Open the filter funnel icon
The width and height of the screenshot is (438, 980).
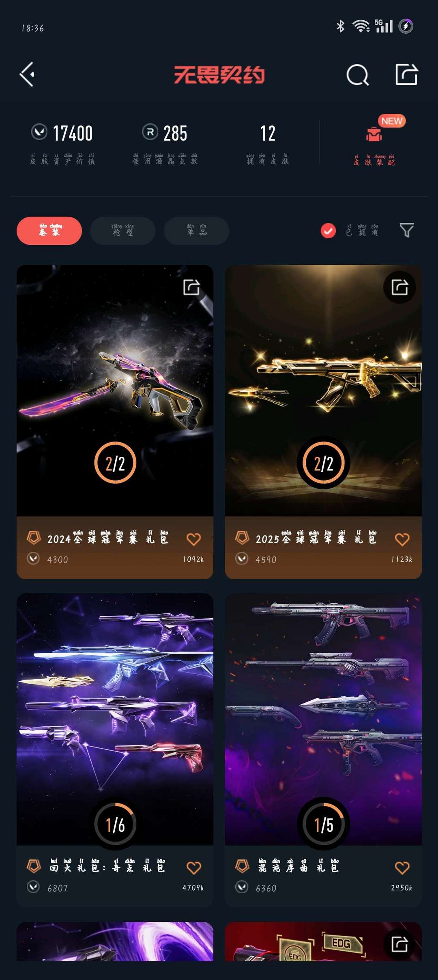406,230
